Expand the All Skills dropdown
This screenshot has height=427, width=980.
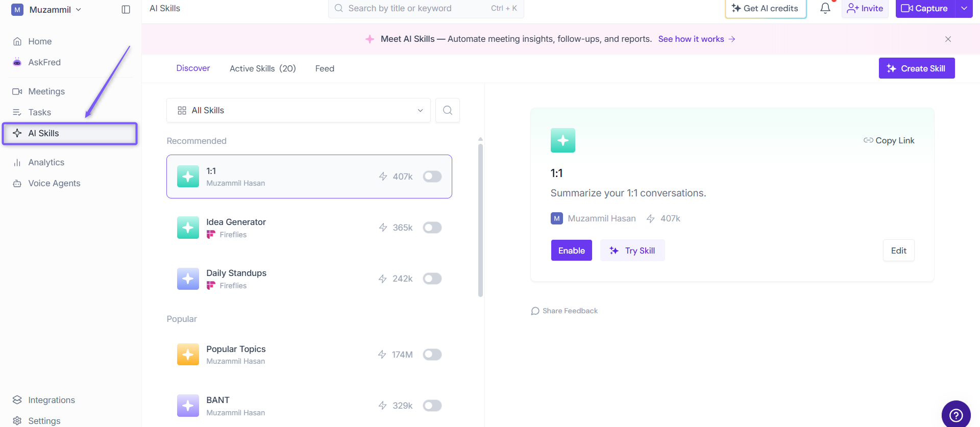click(299, 110)
